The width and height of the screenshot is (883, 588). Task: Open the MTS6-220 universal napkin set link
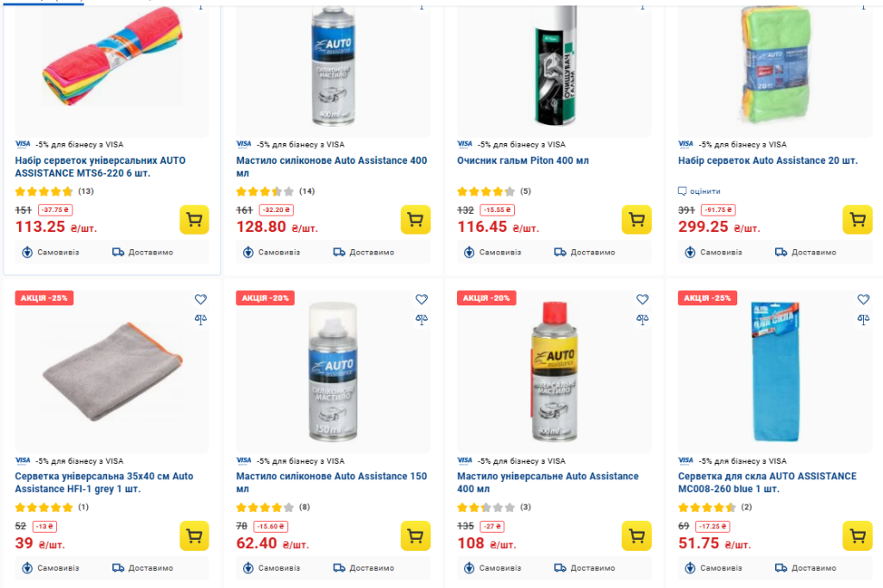pyautogui.click(x=100, y=166)
